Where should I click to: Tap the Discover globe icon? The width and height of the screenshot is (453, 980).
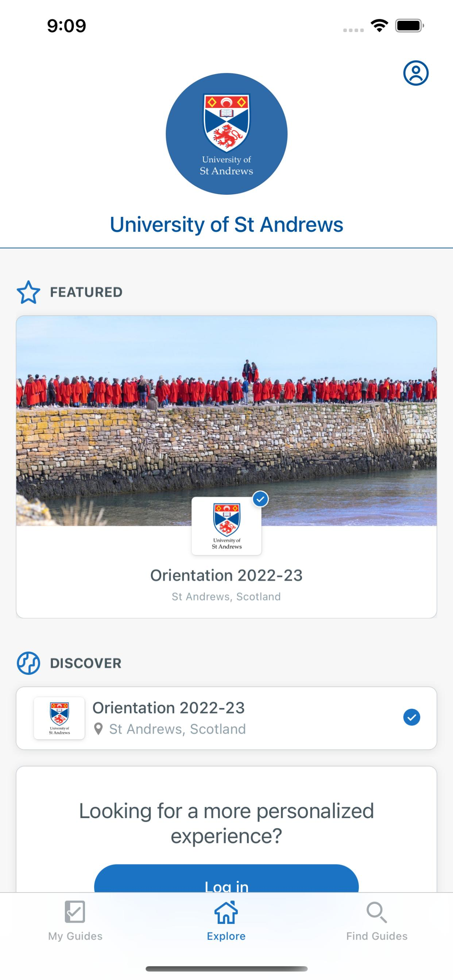click(28, 663)
